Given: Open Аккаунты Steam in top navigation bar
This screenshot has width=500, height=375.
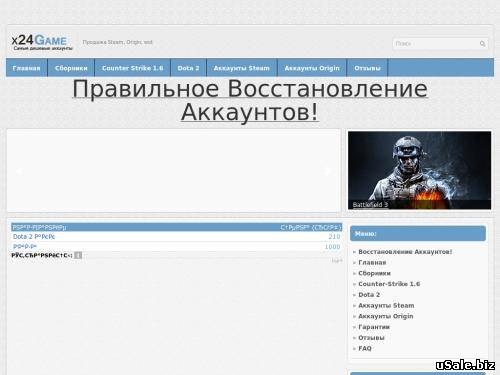Looking at the screenshot, I should pyautogui.click(x=242, y=68).
